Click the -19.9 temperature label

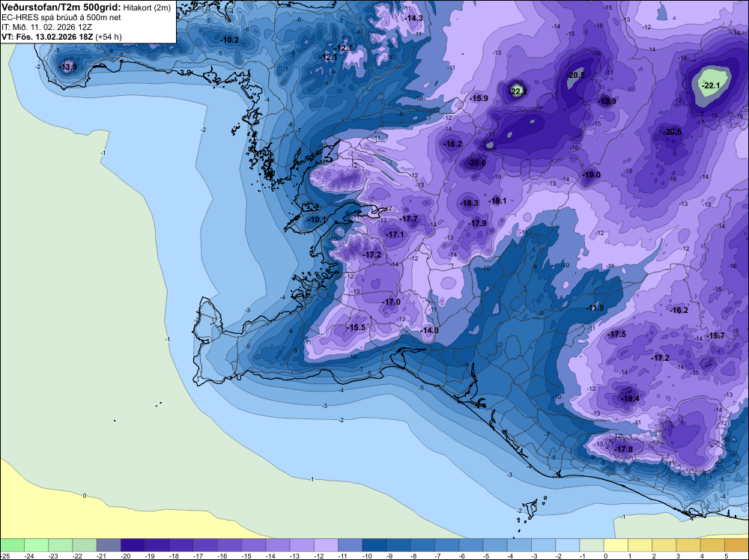pos(607,101)
